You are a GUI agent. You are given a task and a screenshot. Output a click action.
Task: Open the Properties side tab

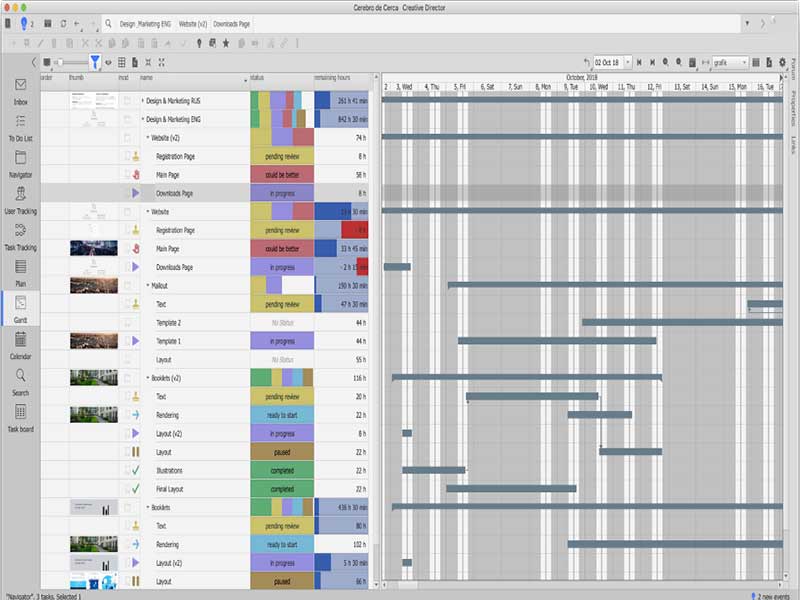(x=793, y=108)
